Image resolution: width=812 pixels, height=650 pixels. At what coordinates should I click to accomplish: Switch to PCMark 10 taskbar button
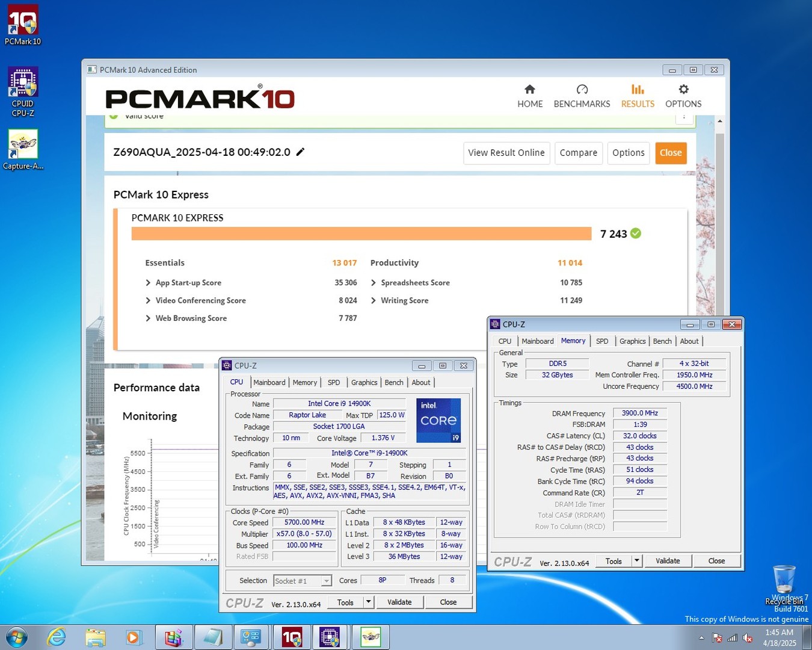point(292,637)
